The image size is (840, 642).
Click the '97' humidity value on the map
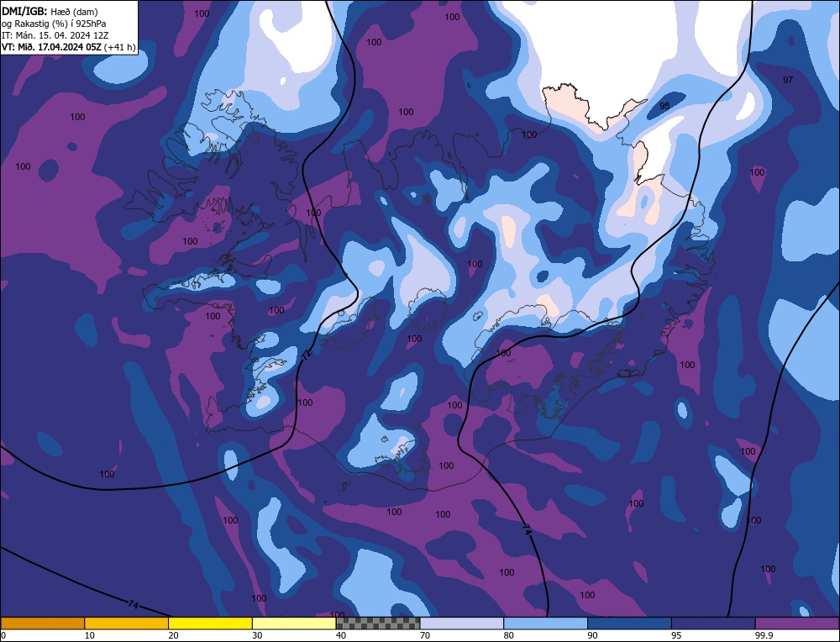[788, 80]
